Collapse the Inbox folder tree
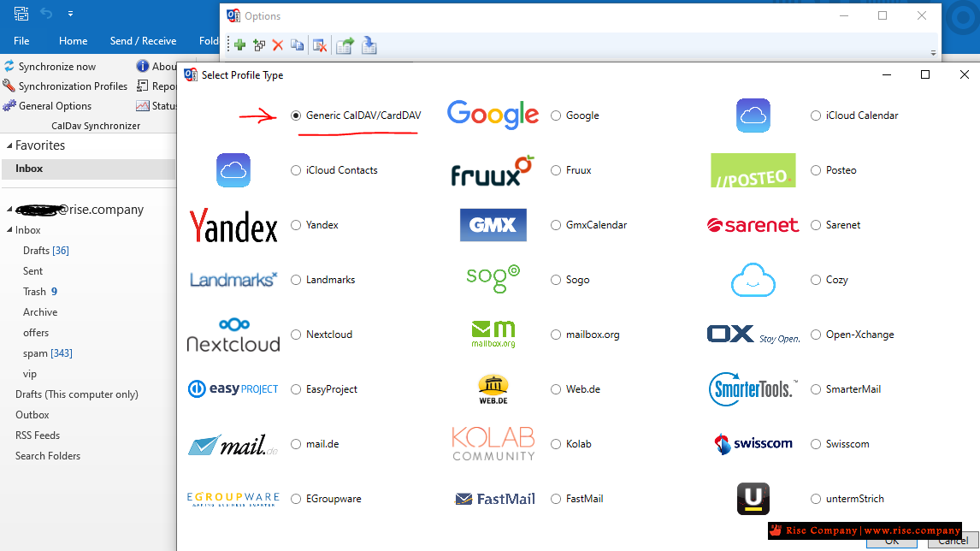Viewport: 980px width, 551px height. click(9, 230)
